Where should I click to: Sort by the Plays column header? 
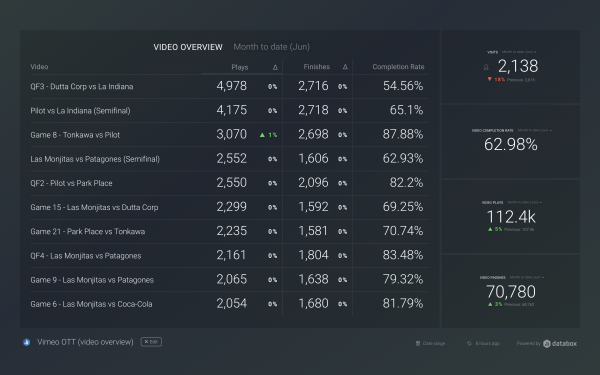coord(240,67)
